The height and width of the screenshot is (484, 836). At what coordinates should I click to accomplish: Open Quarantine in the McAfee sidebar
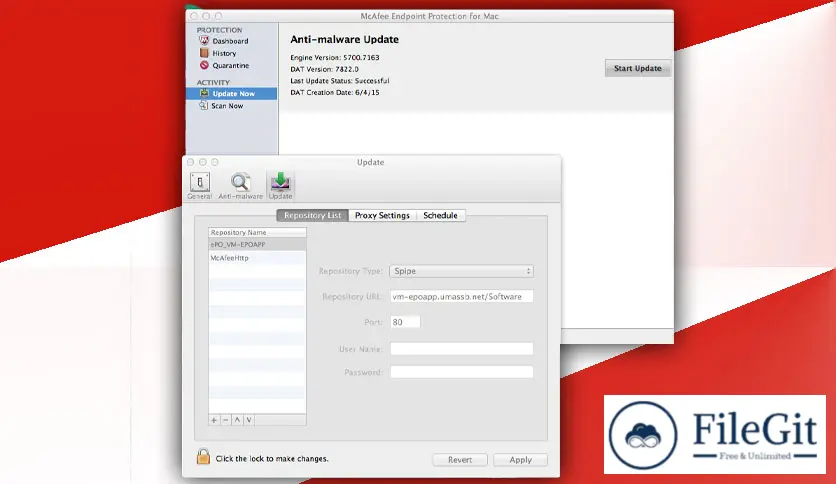[x=231, y=66]
